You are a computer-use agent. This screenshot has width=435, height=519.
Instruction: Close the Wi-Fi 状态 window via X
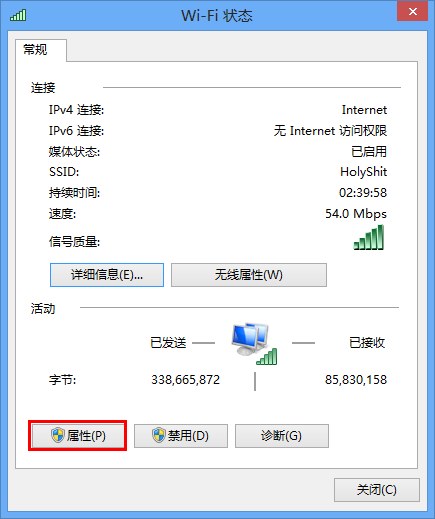412,11
